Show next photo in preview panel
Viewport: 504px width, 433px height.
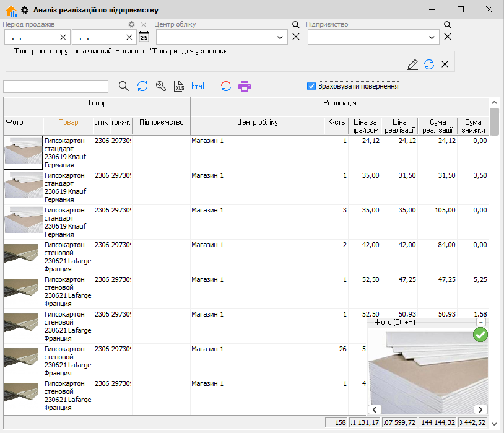481,409
